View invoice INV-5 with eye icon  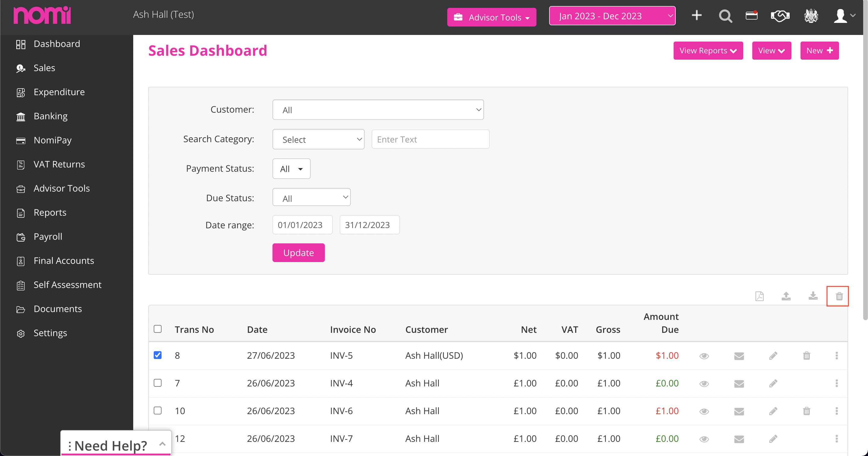coord(704,356)
